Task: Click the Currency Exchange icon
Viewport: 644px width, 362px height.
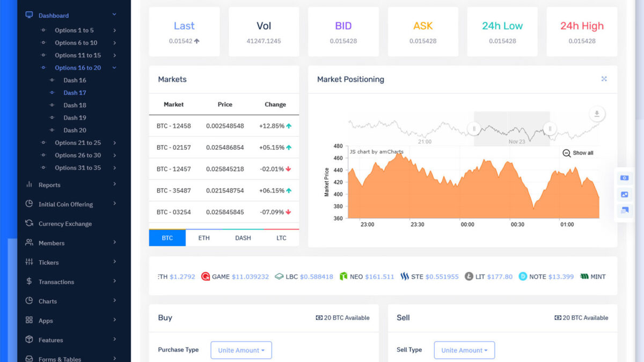Action: pyautogui.click(x=28, y=224)
